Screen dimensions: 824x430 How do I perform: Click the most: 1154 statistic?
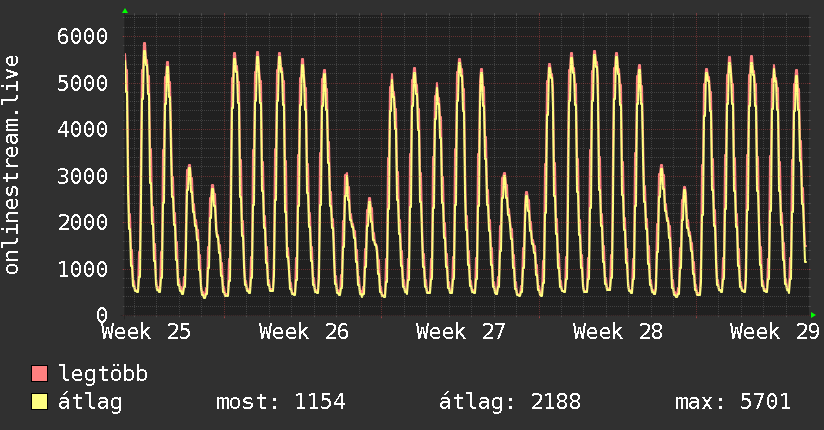pos(281,402)
